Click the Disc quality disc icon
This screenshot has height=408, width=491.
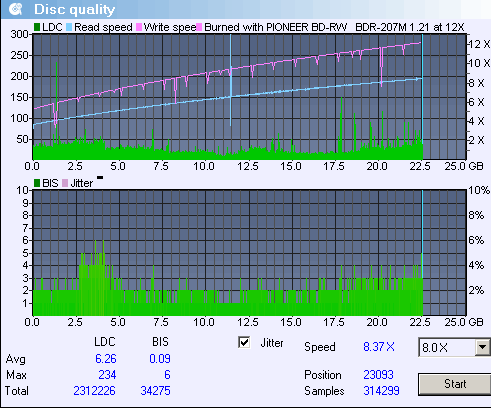[15, 9]
